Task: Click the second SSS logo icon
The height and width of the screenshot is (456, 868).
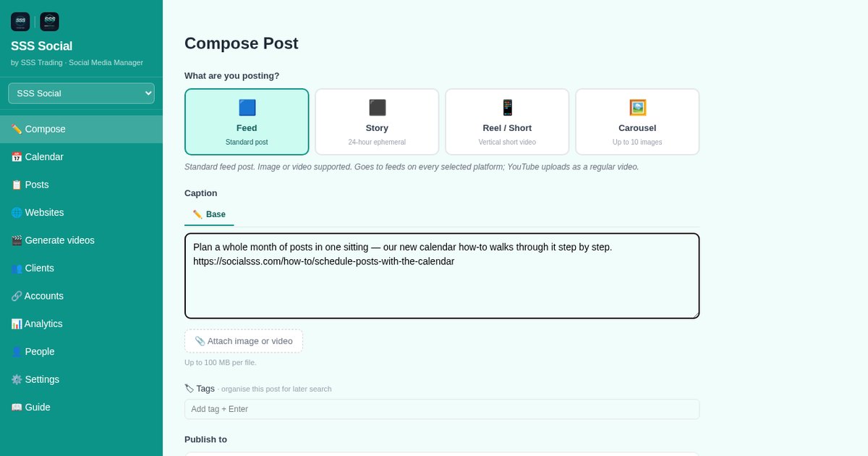Action: click(50, 22)
